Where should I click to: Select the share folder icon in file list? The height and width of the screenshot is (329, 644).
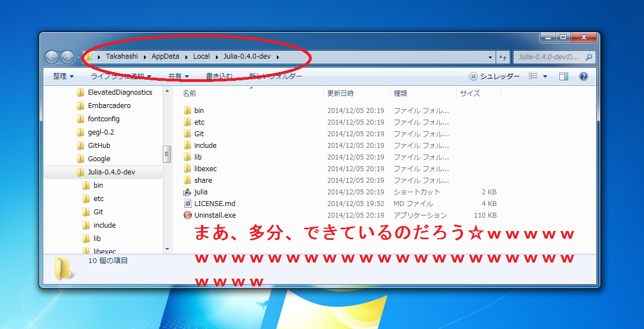tap(187, 180)
